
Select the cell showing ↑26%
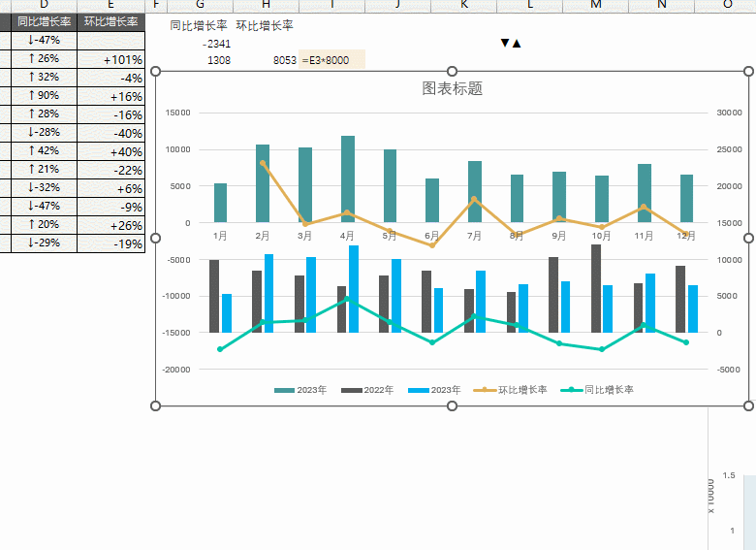click(x=44, y=59)
